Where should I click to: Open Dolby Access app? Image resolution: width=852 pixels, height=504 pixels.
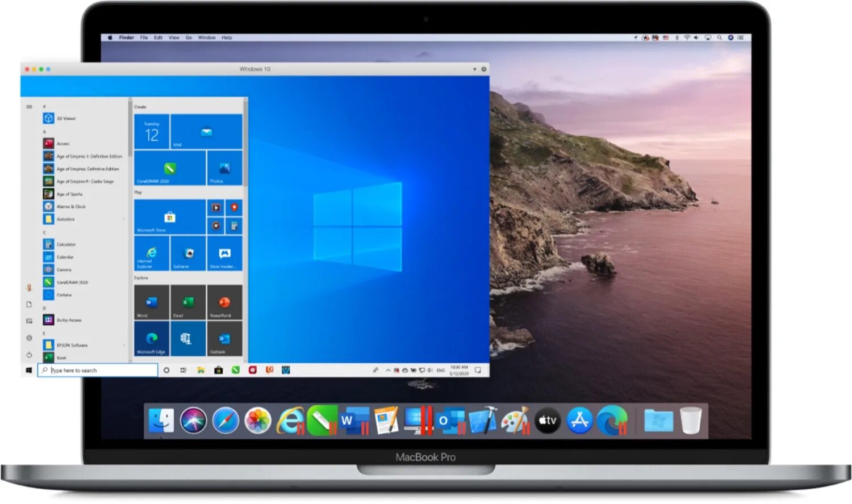coord(62,320)
